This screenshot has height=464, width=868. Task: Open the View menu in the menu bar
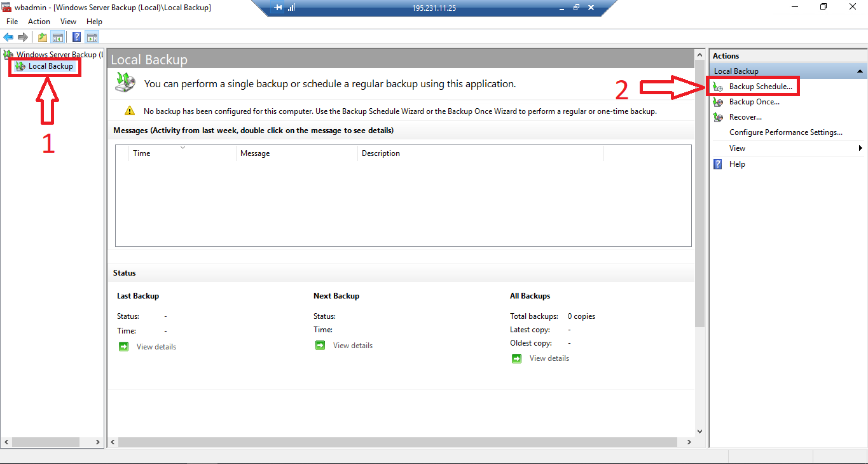68,21
